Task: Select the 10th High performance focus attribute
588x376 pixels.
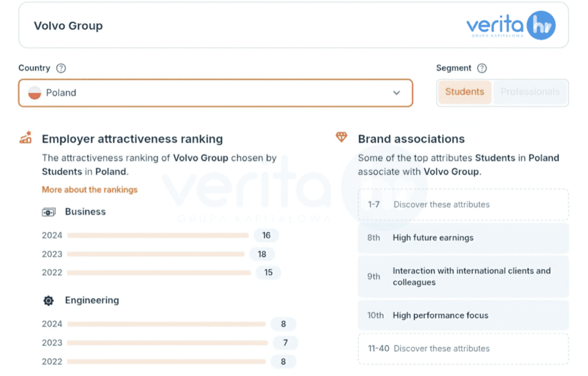Action: [x=463, y=316]
